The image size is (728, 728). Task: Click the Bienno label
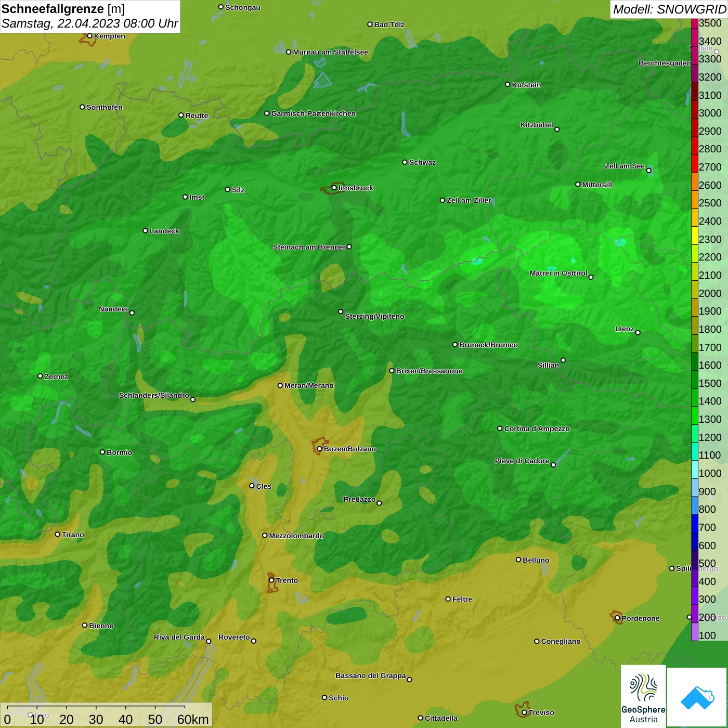pyautogui.click(x=101, y=626)
